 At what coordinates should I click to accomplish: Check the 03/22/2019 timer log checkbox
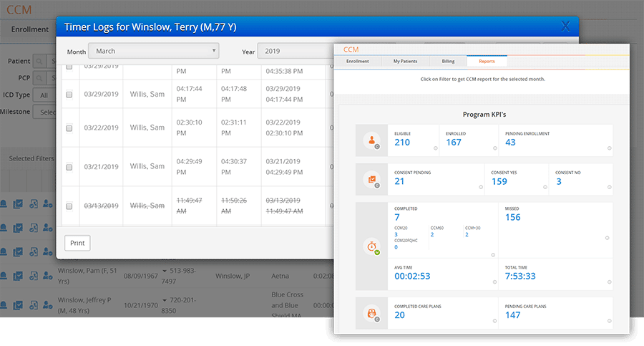(69, 128)
